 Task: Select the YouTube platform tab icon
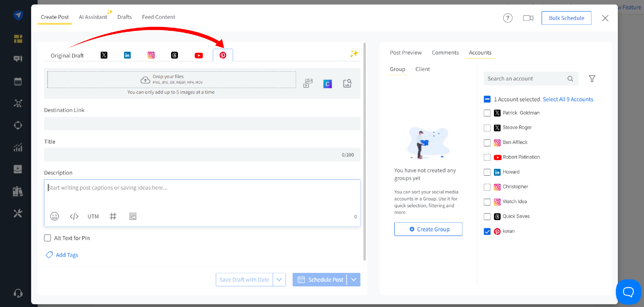199,55
